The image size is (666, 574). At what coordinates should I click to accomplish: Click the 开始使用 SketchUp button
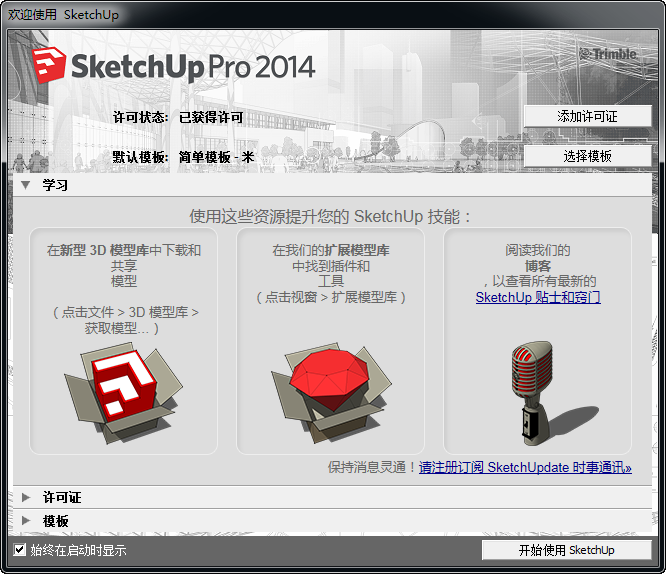tap(567, 550)
